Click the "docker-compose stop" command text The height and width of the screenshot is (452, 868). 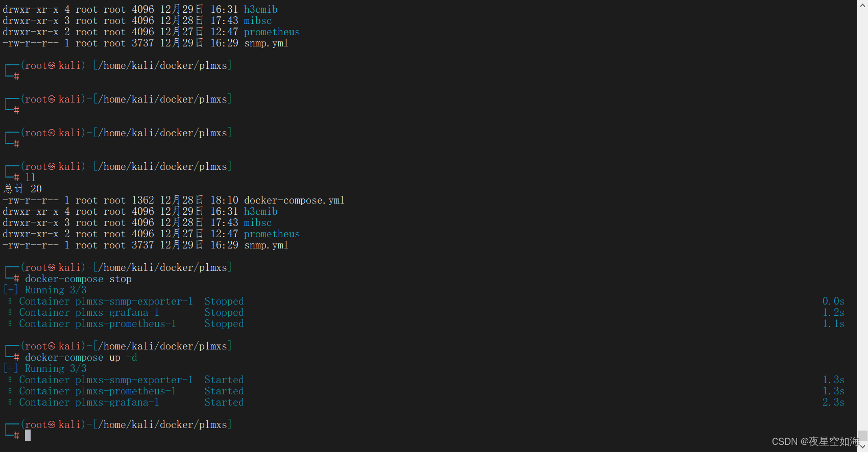coord(78,279)
